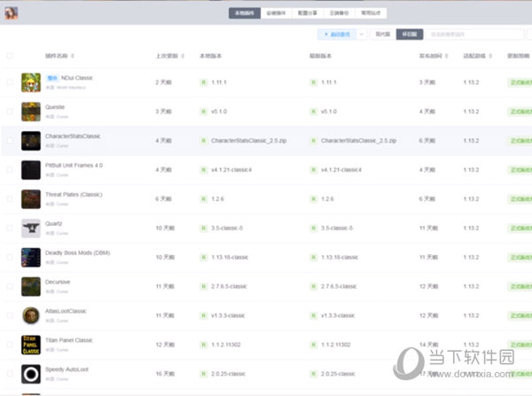Select the Speedy AutoLoot ring icon

pos(31,374)
